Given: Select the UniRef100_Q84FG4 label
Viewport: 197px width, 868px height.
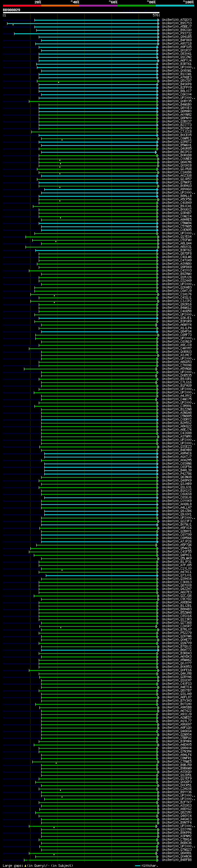Looking at the screenshot, I should 176,332.
